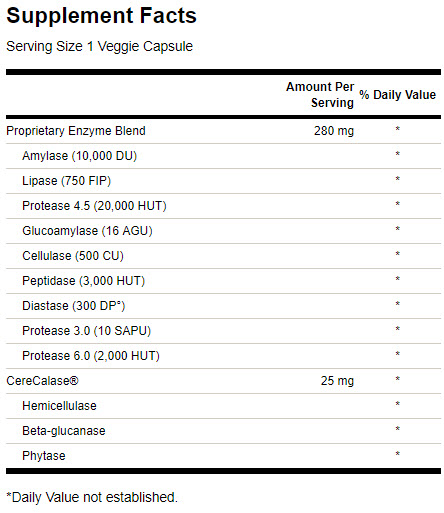Select the Amylase (10,000 DU) entry
The height and width of the screenshot is (513, 444).
click(79, 156)
